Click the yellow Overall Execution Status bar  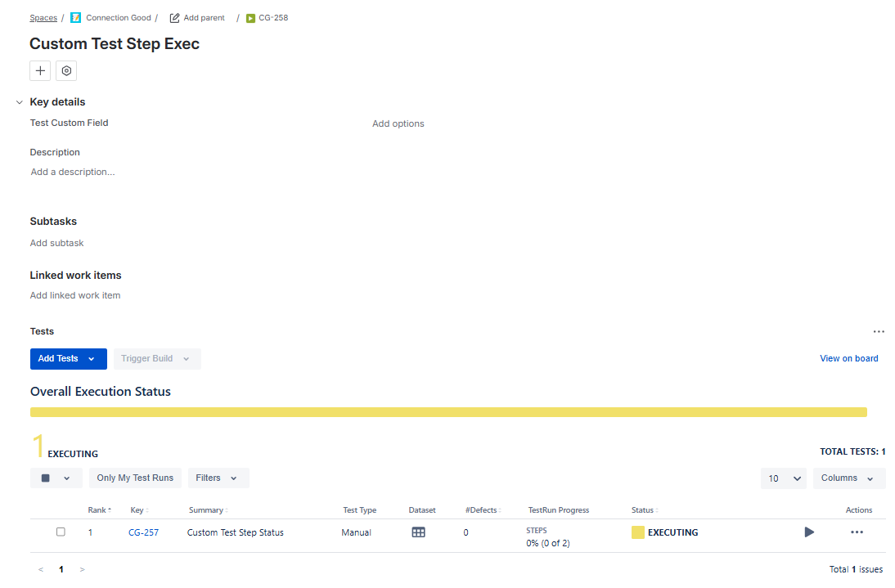[x=448, y=412]
